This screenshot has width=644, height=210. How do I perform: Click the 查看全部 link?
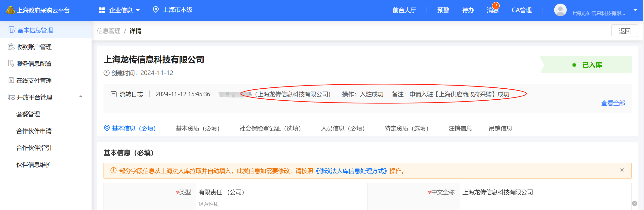point(613,103)
